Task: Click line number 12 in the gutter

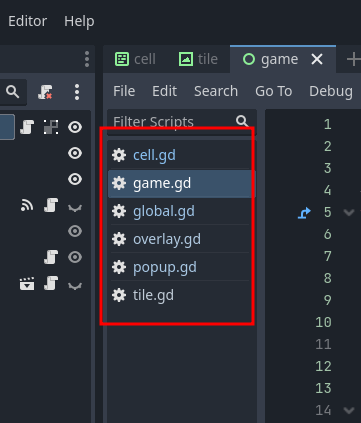Action: pos(323,366)
